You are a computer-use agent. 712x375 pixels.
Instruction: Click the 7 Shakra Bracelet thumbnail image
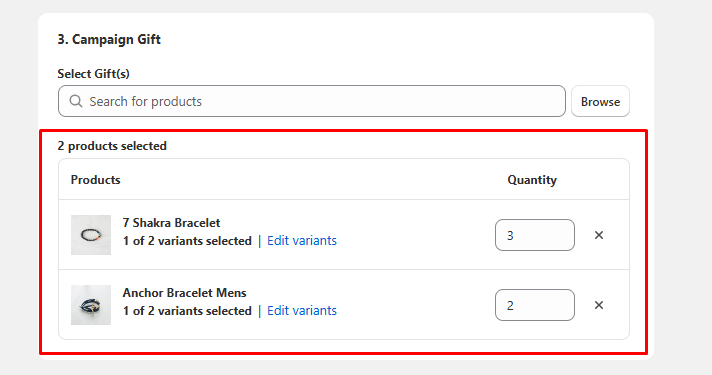(x=91, y=235)
